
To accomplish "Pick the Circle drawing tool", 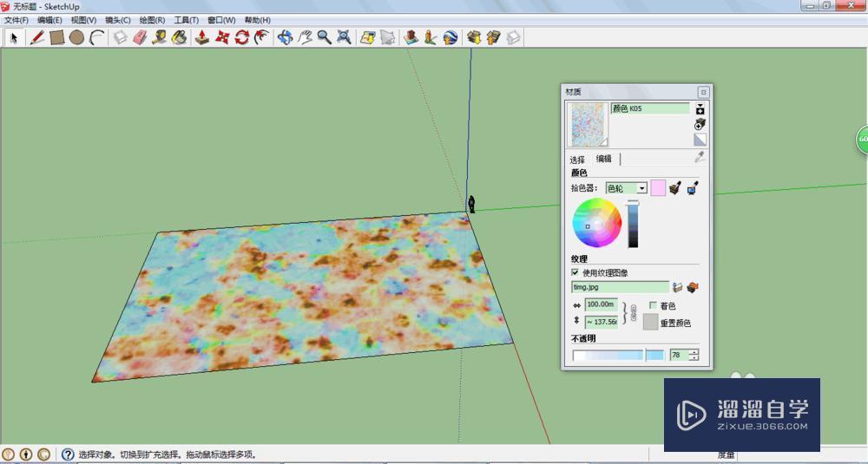I will point(77,37).
